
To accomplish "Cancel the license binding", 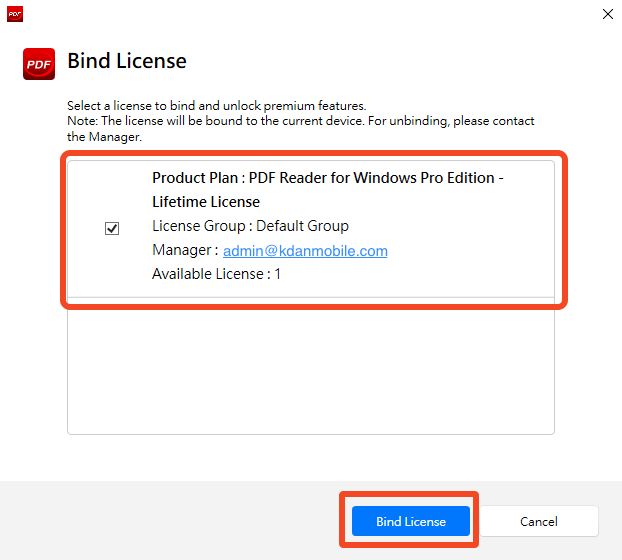I will coord(539,521).
